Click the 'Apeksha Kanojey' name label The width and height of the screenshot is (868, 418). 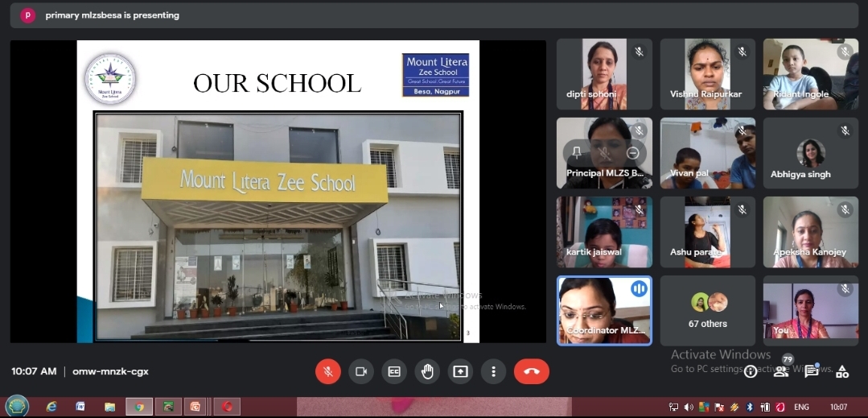(810, 252)
